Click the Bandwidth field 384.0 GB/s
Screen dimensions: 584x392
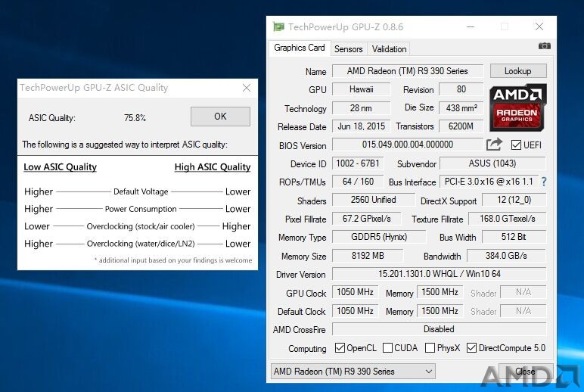click(x=507, y=256)
